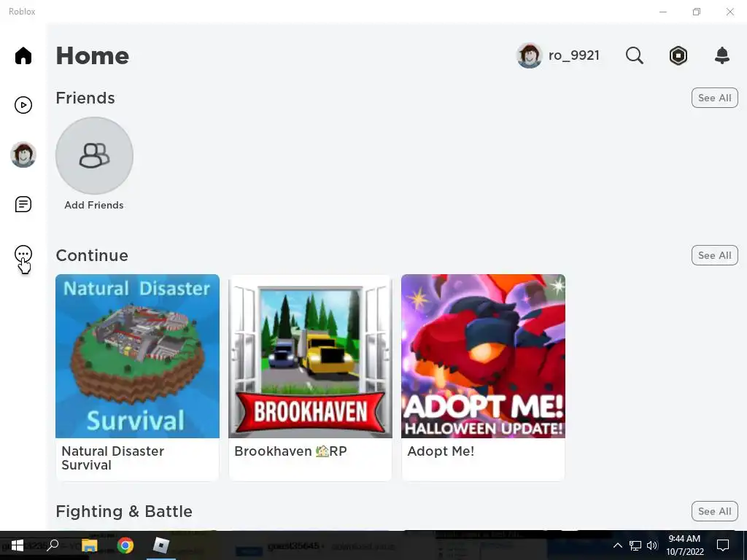Open the taskbar search magnifier
747x560 pixels.
point(53,545)
